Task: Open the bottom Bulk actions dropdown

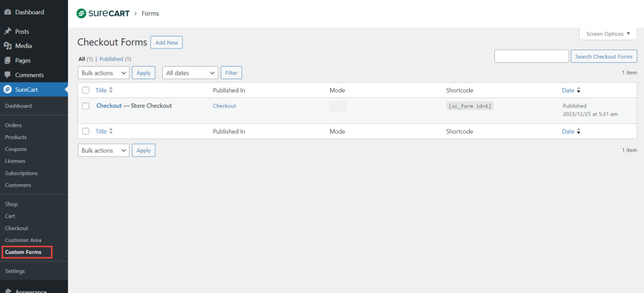Action: pyautogui.click(x=104, y=150)
